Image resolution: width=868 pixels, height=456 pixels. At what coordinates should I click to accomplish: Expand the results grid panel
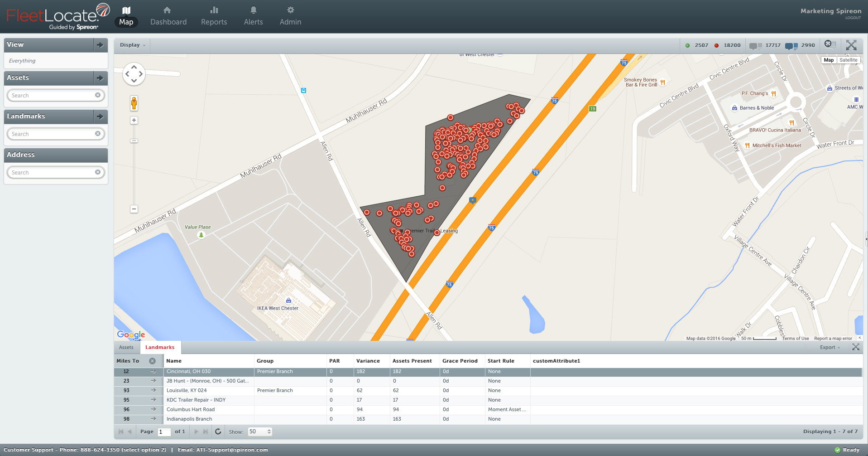click(856, 347)
